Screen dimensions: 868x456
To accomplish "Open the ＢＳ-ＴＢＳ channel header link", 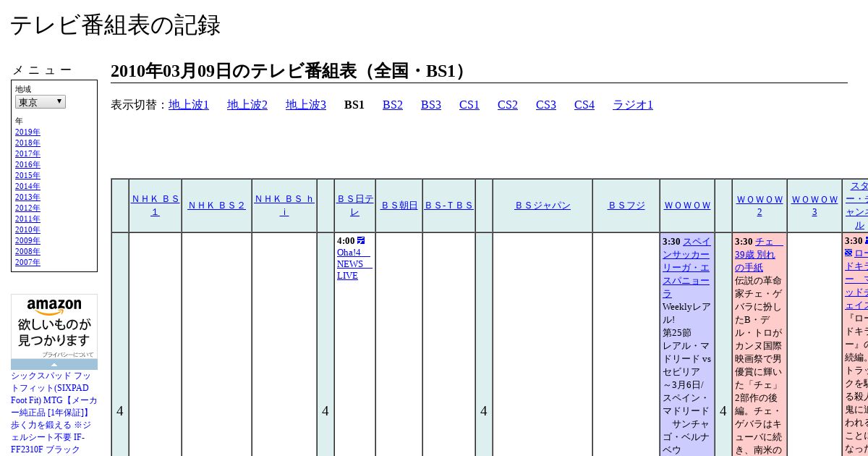I will 449,206.
